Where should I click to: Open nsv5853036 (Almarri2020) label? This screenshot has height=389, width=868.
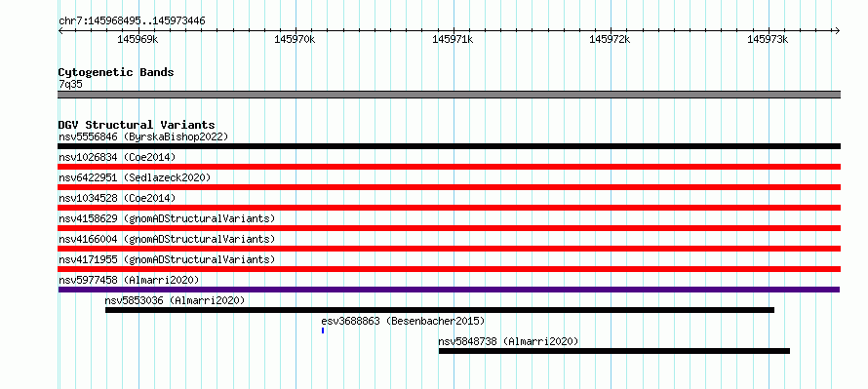pos(175,300)
